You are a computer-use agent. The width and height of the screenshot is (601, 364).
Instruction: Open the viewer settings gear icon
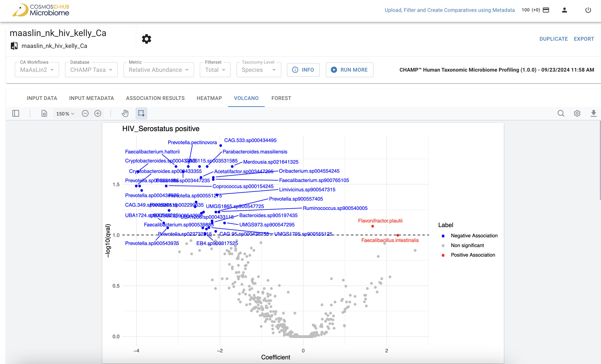coord(577,113)
